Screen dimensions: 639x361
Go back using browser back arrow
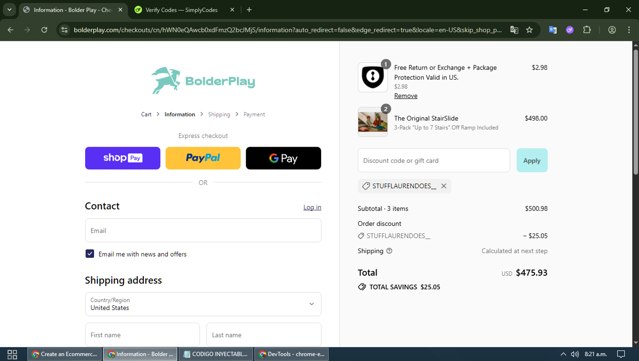(11, 30)
